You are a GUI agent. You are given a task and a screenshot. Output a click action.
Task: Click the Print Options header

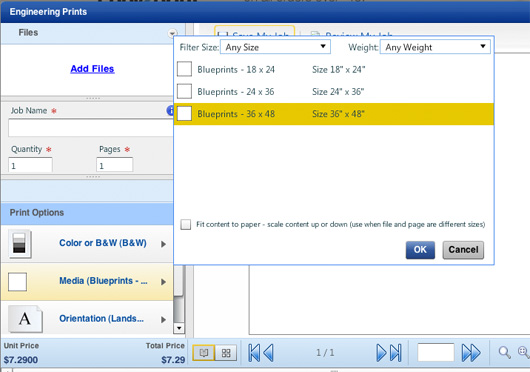click(87, 213)
